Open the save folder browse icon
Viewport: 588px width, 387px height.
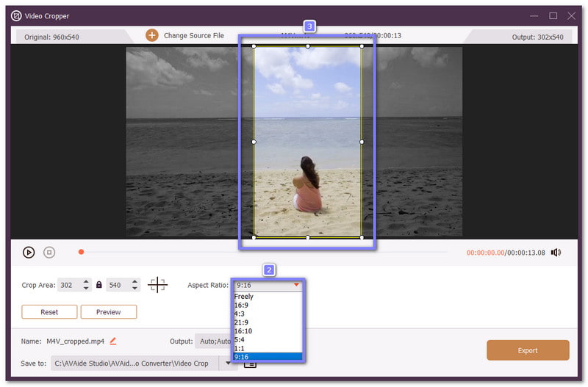[x=251, y=364]
